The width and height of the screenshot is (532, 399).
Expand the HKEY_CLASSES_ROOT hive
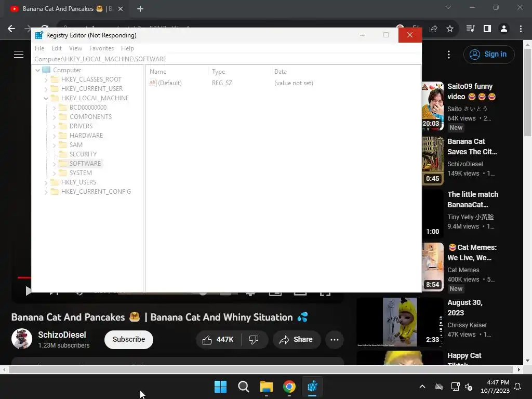pos(46,79)
